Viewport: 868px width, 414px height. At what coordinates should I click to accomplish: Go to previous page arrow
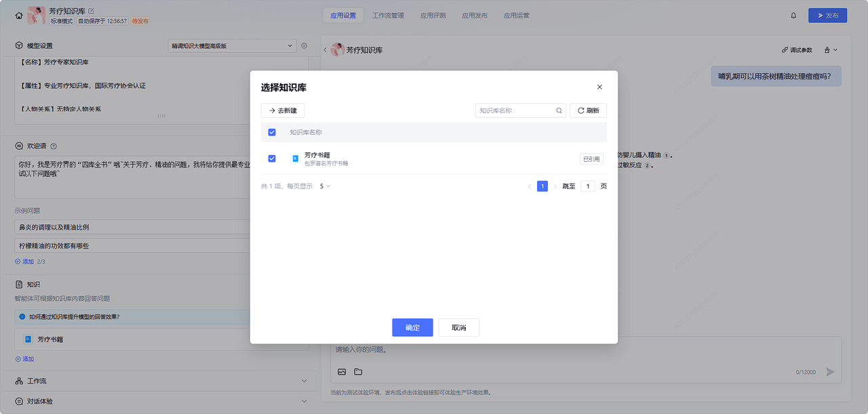pos(530,186)
